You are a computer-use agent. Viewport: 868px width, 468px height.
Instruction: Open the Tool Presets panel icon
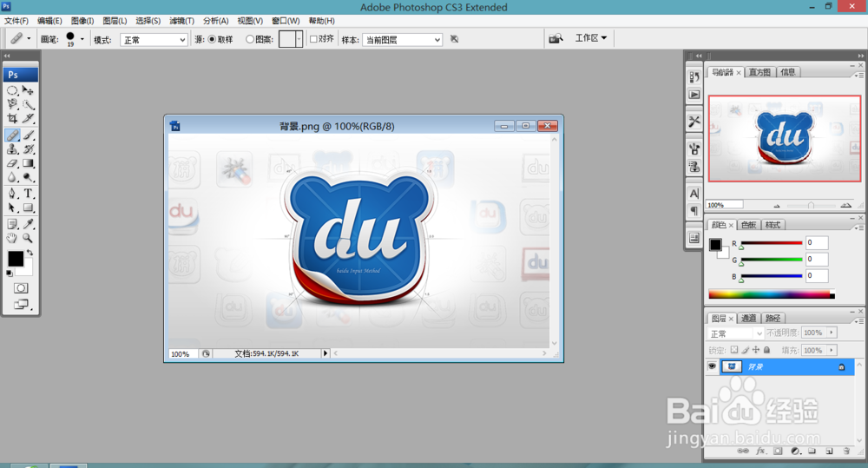coord(694,122)
